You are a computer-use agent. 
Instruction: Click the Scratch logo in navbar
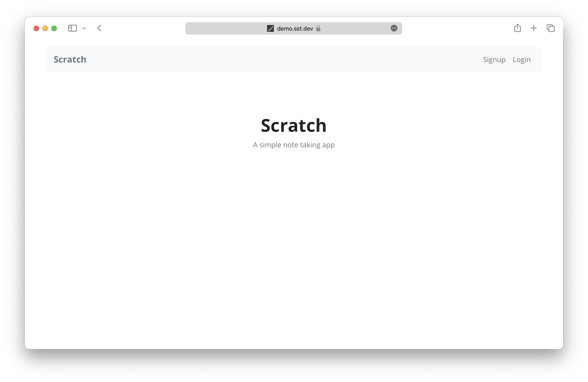69,59
